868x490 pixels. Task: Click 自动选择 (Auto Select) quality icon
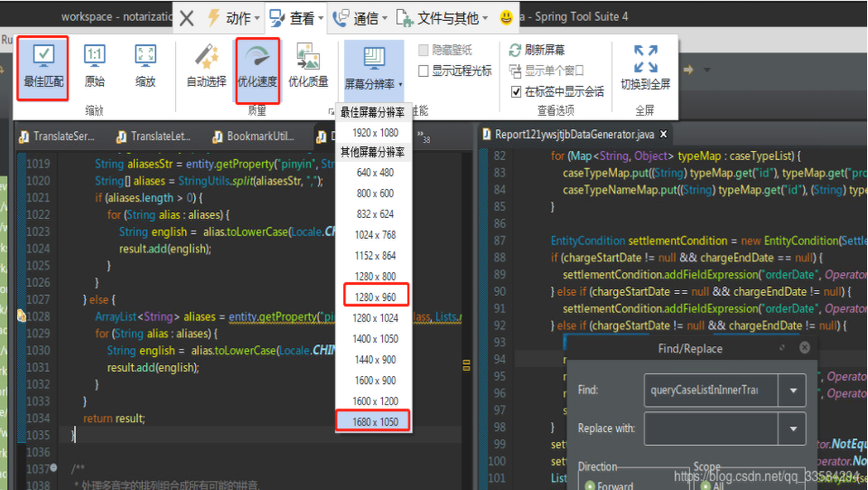click(206, 64)
